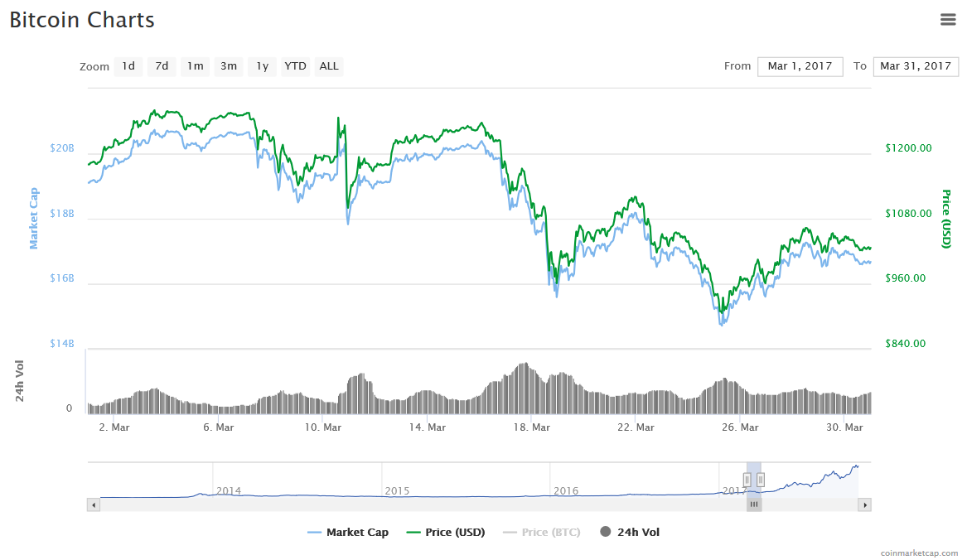This screenshot has width=967, height=560.
Task: Click the 2. Mar date axis label
Action: (x=114, y=427)
